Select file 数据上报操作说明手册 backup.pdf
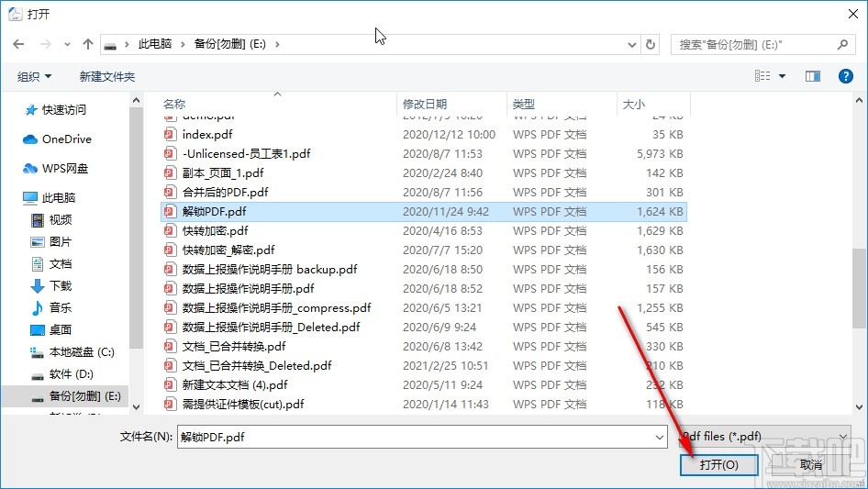The height and width of the screenshot is (489, 868). (424, 269)
